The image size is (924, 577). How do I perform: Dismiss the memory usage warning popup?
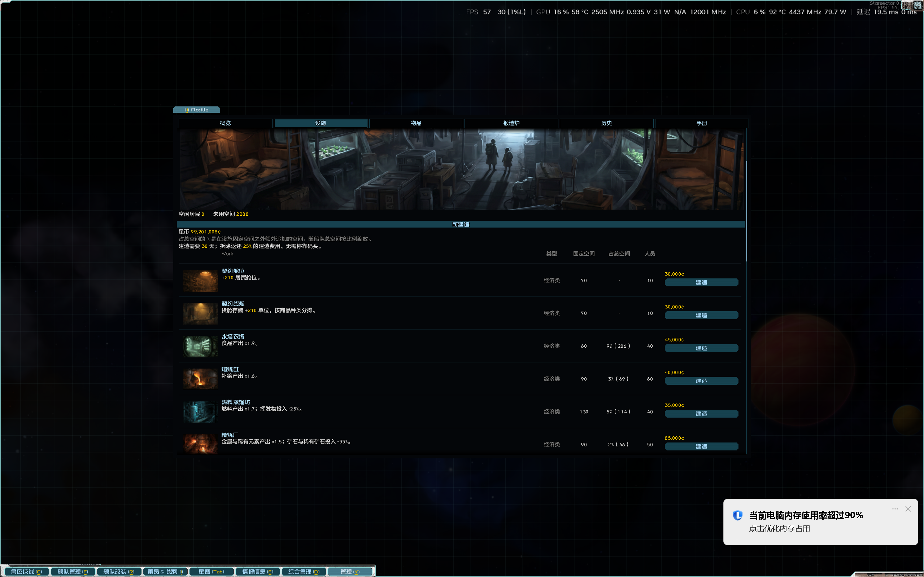tap(908, 509)
